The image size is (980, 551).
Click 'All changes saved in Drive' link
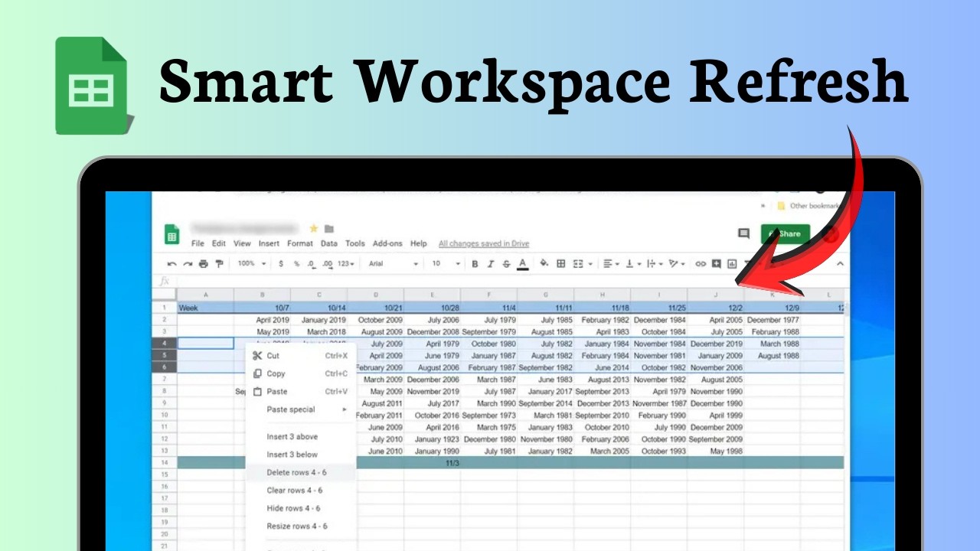point(484,243)
